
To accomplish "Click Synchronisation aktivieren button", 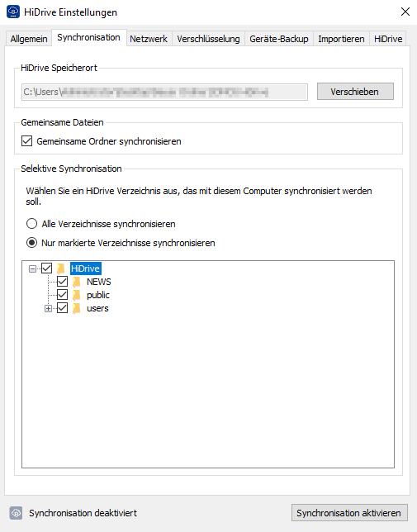I will click(x=349, y=513).
